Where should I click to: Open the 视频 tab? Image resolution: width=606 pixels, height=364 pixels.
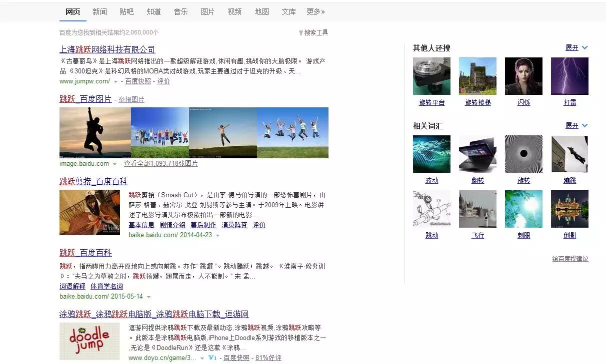[x=234, y=11]
